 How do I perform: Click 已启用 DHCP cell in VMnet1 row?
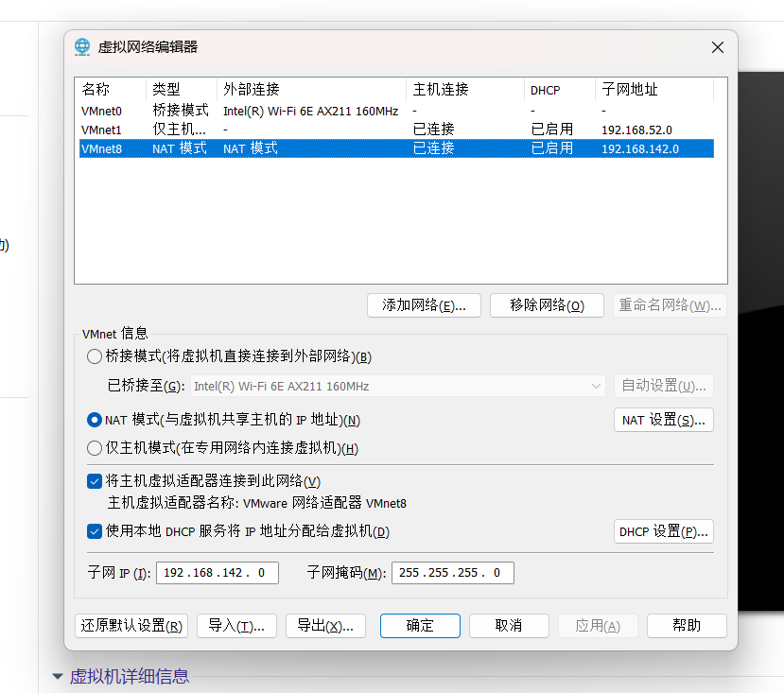click(x=552, y=130)
